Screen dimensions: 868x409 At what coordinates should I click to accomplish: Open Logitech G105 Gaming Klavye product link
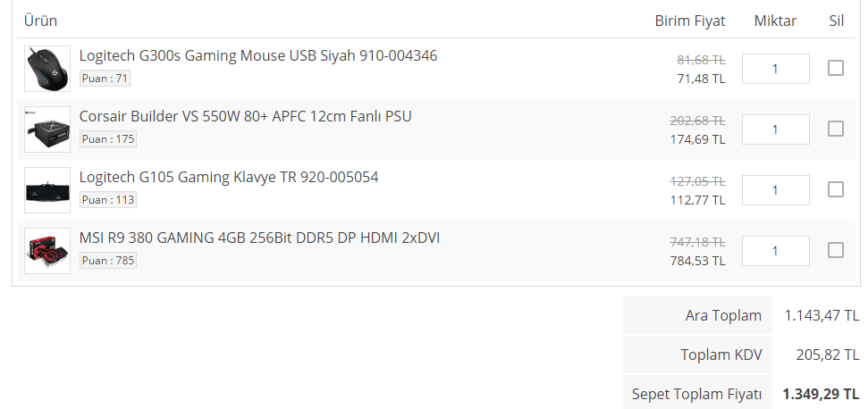[x=229, y=177]
